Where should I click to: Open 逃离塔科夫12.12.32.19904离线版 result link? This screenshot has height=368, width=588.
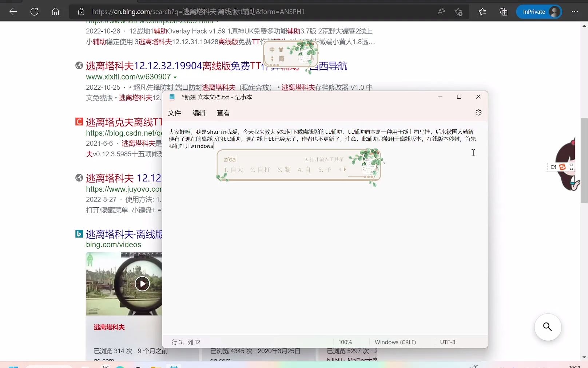216,66
